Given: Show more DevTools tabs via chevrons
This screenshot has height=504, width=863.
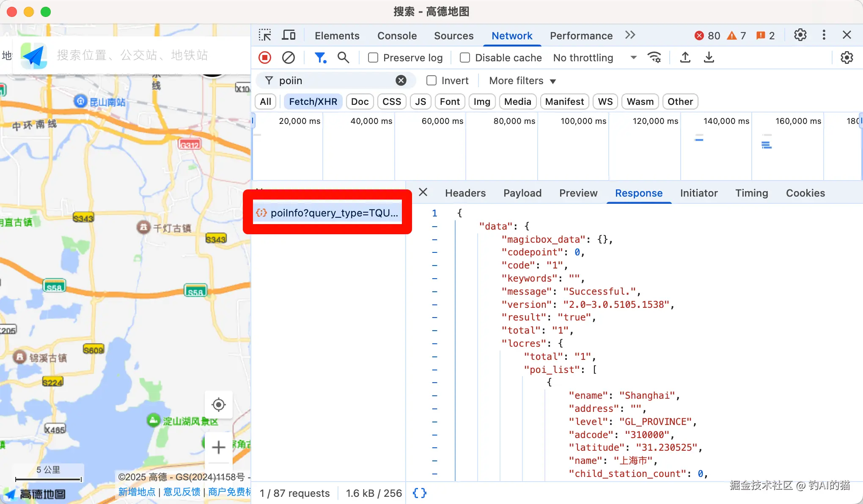Looking at the screenshot, I should point(630,35).
